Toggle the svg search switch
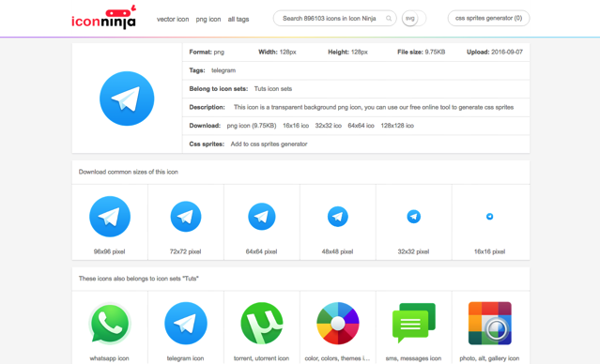The image size is (600, 364). pos(414,19)
